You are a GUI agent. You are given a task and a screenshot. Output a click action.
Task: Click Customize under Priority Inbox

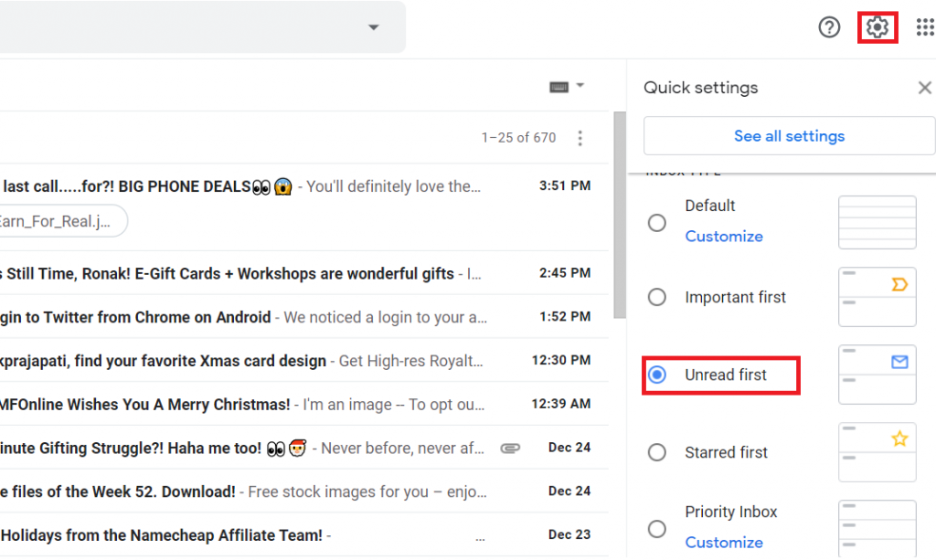(x=723, y=542)
